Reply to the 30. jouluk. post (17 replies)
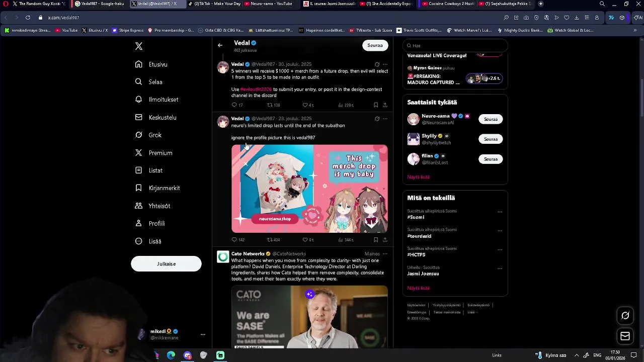This screenshot has height=362, width=644. click(x=237, y=105)
